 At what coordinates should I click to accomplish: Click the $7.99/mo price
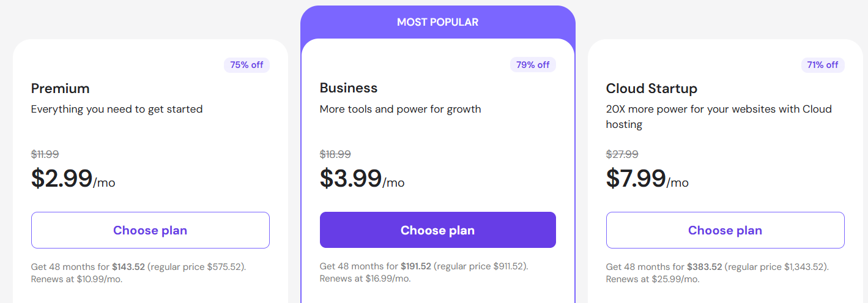(647, 179)
